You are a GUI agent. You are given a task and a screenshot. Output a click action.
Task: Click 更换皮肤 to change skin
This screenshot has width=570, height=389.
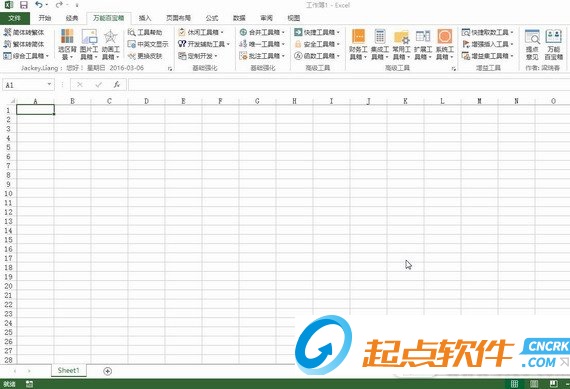[x=145, y=56]
